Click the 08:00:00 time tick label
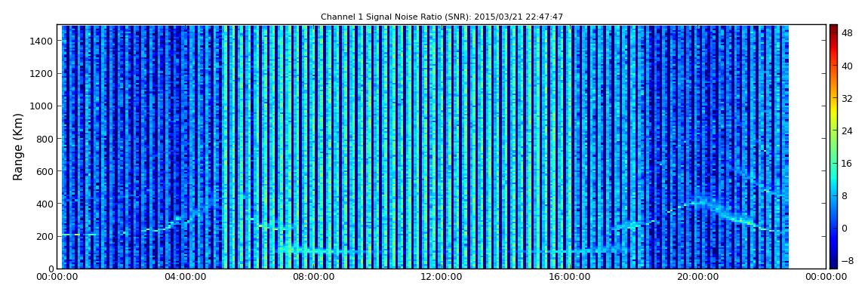 pyautogui.click(x=313, y=277)
